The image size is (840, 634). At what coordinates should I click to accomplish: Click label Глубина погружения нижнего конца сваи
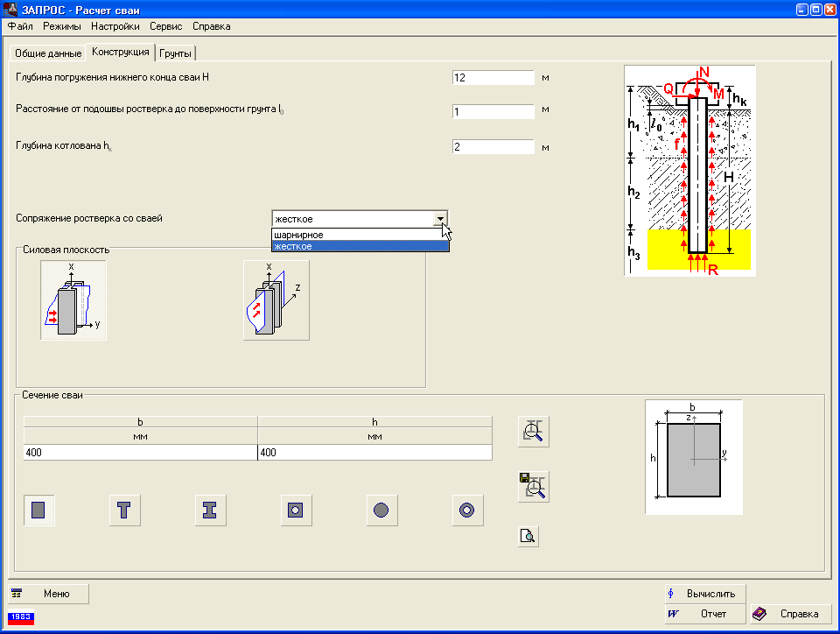coord(113,77)
